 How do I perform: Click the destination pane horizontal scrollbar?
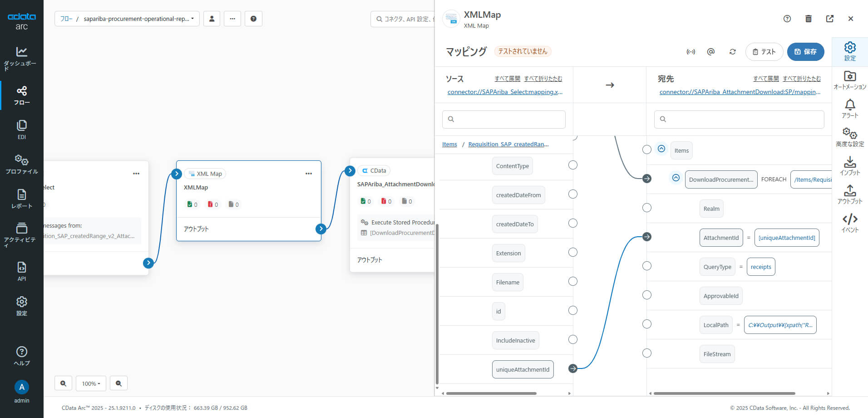click(725, 393)
